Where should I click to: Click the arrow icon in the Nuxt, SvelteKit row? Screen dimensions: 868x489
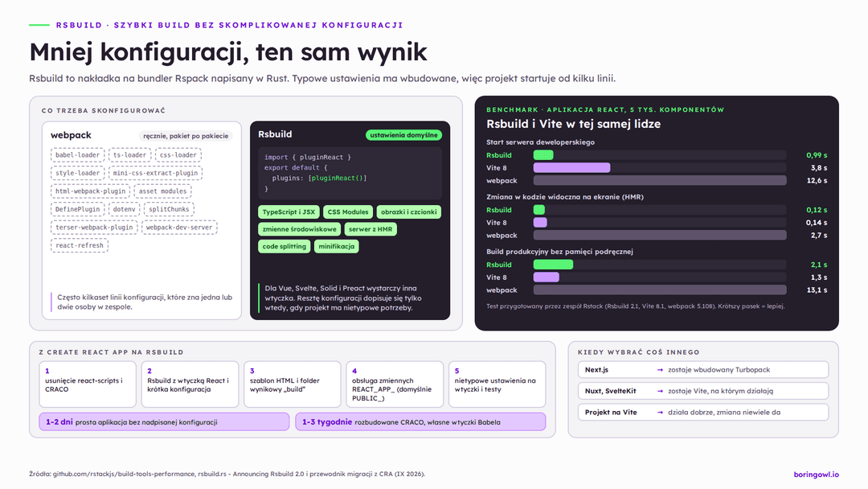(x=660, y=391)
